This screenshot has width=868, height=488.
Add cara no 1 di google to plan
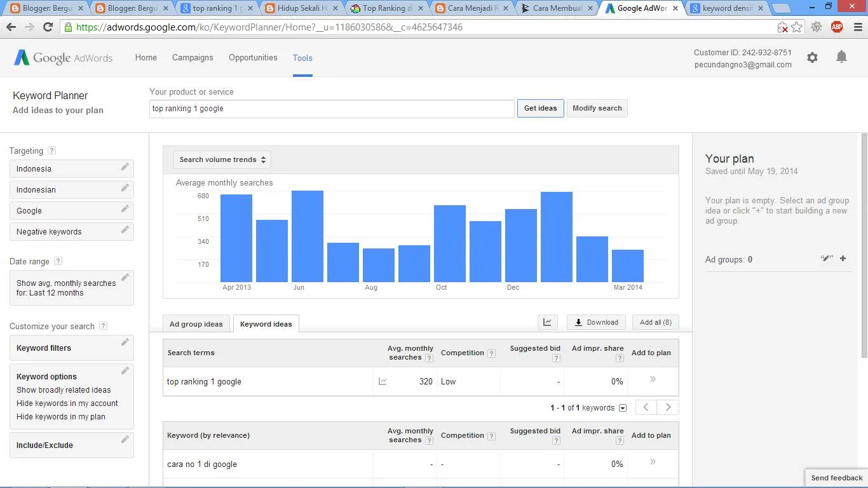653,462
